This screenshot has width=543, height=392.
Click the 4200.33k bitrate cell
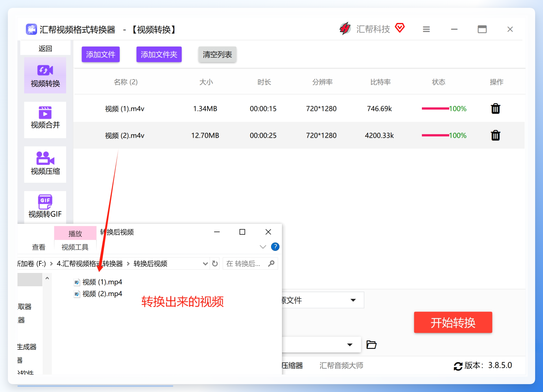(379, 135)
